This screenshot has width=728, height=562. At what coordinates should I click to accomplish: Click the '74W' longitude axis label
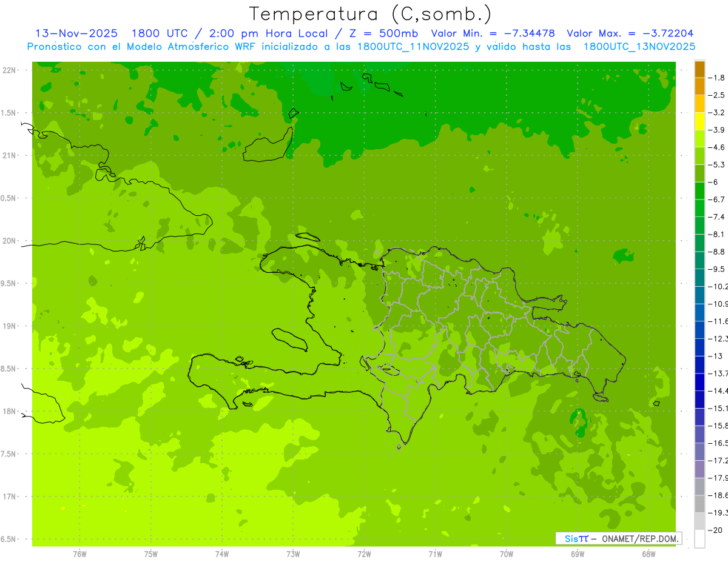coord(222,554)
